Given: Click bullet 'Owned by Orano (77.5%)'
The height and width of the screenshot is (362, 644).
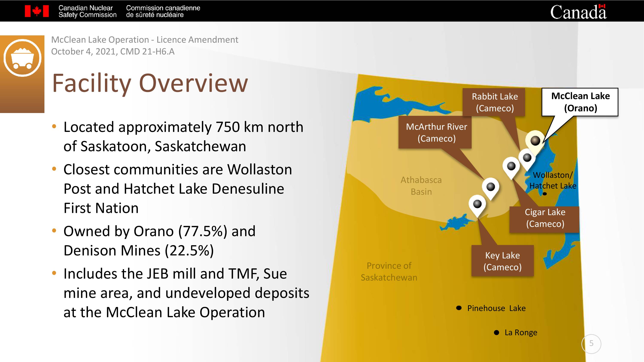Looking at the screenshot, I should click(159, 241).
